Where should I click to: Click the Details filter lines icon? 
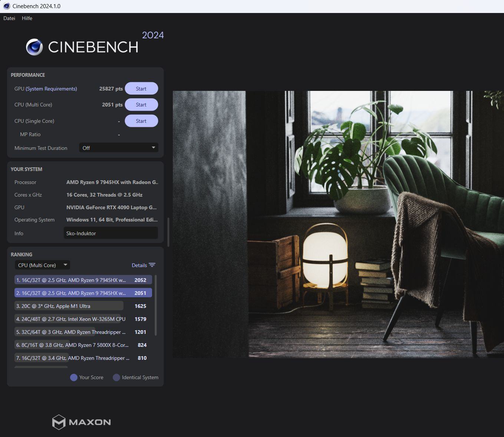(152, 265)
